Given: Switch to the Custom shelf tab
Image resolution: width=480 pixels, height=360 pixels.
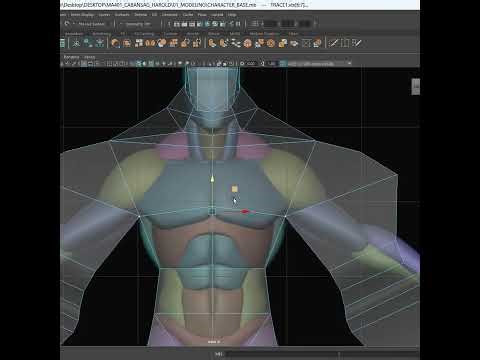Looking at the screenshot, I should coord(171,34).
